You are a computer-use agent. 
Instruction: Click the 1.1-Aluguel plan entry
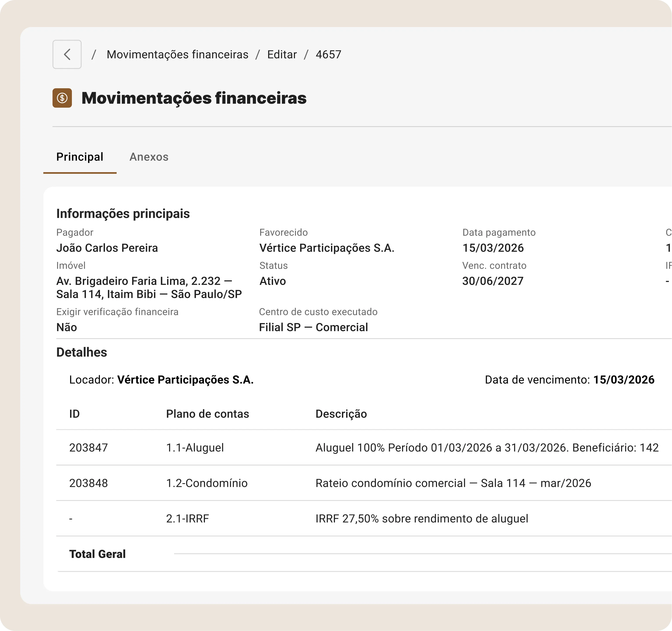coord(195,448)
